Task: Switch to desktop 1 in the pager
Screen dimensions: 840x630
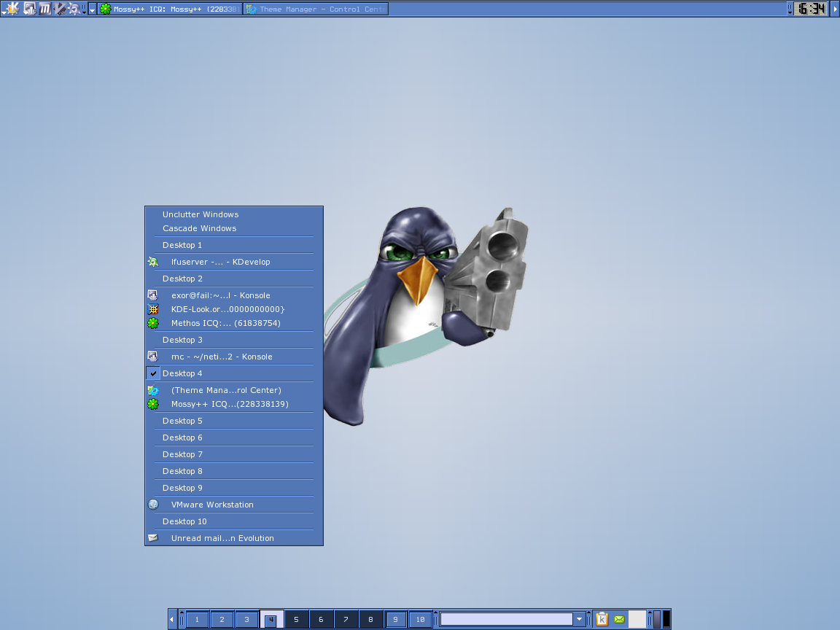Action: click(197, 619)
